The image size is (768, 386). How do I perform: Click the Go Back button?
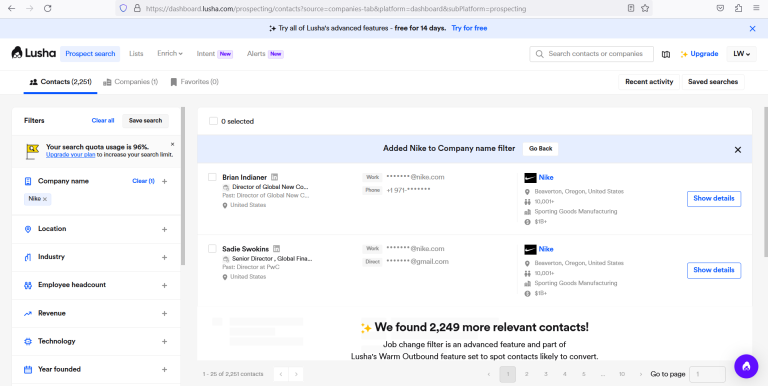click(540, 149)
